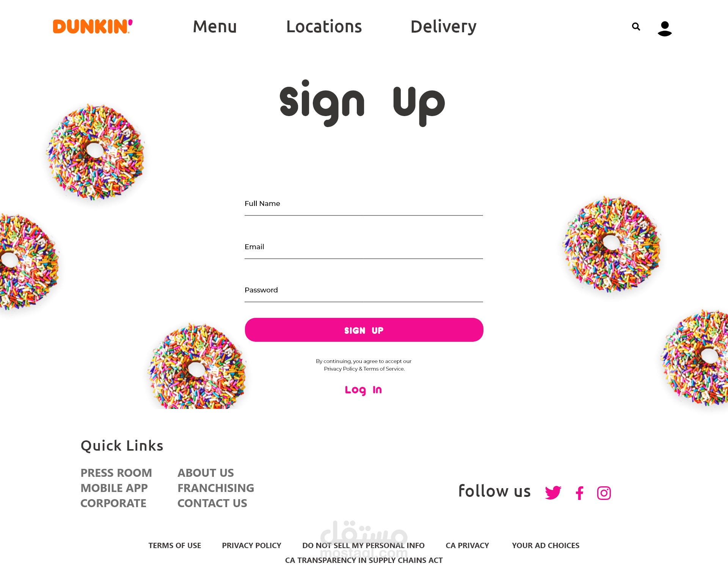Screen dimensions: 728x572
Task: Open the user account profile icon
Action: pyautogui.click(x=665, y=28)
